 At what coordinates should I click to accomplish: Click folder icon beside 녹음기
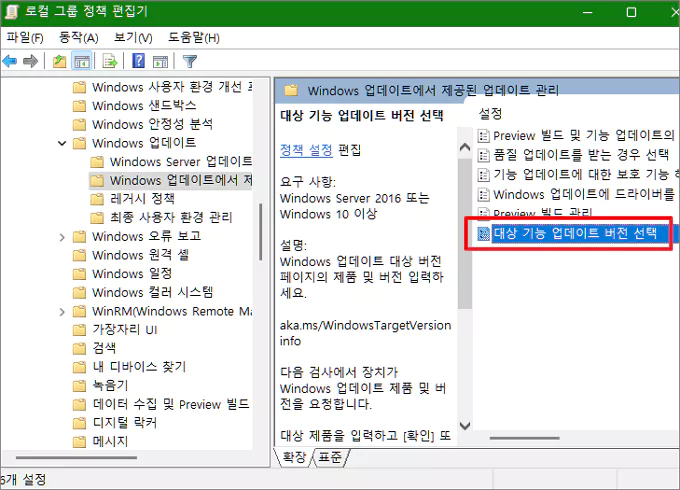(79, 385)
